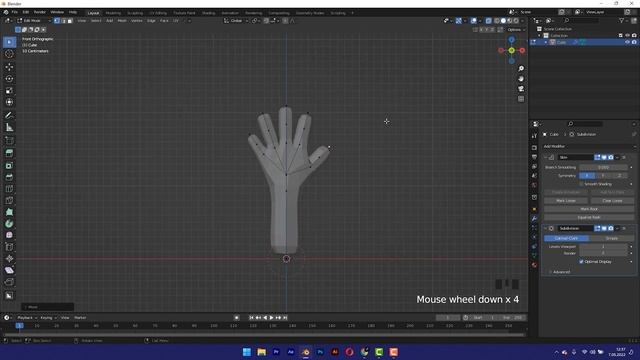
Task: Enable vertex select mode
Action: tap(57, 20)
